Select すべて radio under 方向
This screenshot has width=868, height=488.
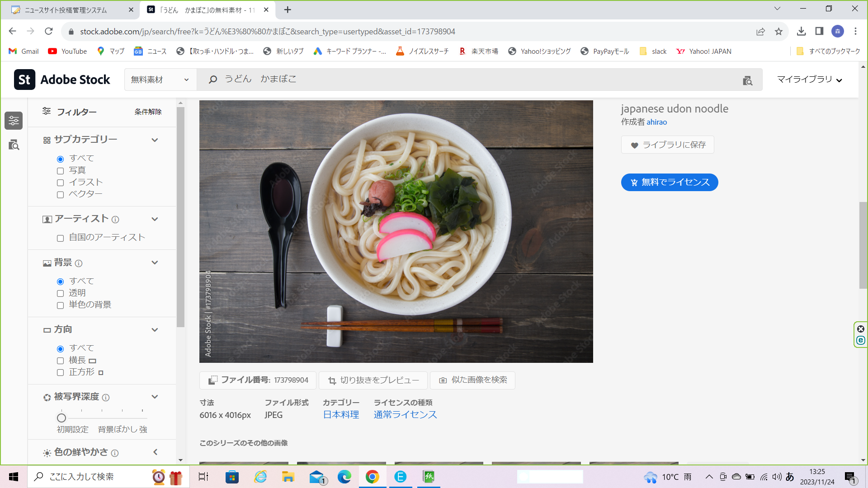(x=60, y=349)
